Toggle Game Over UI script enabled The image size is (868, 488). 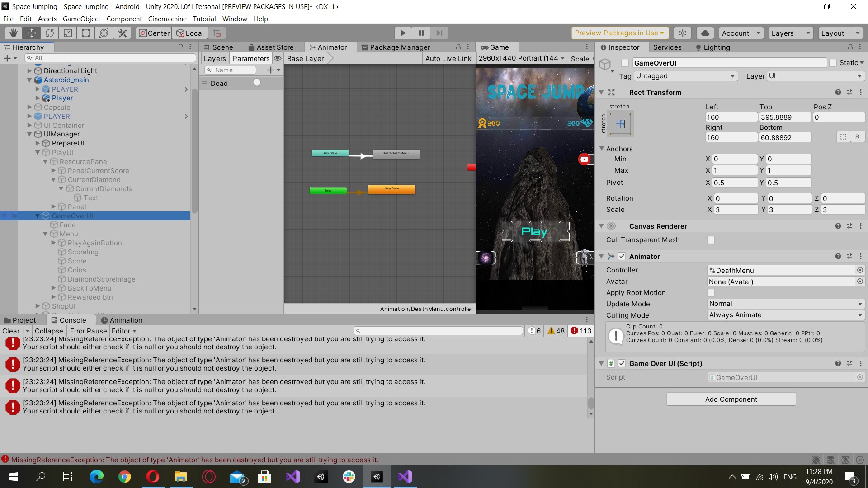click(622, 363)
